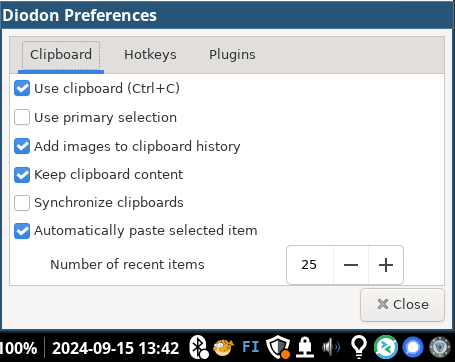Disable Use clipboard (Ctrl+C) checkbox
Image resolution: width=455 pixels, height=362 pixels.
coord(22,88)
